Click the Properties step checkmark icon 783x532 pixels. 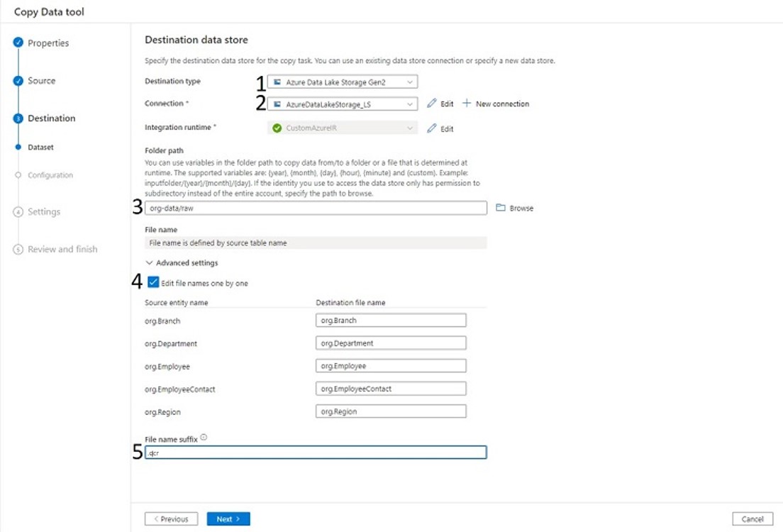tap(18, 43)
